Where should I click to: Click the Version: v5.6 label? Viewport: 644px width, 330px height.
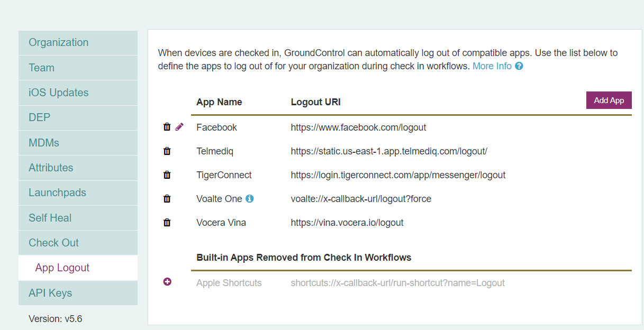56,319
